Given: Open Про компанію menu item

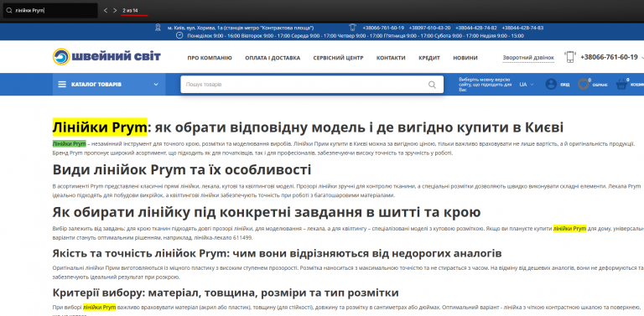Looking at the screenshot, I should pos(210,58).
